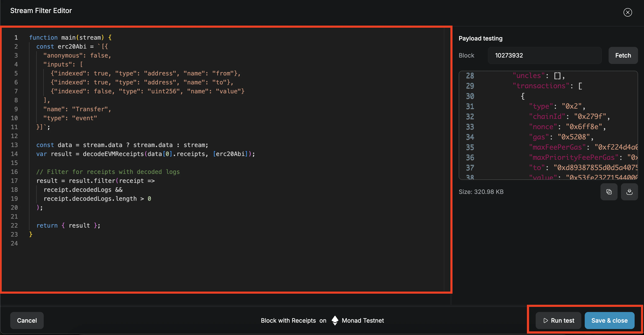
Task: Click the copy payload to clipboard icon
Action: coord(609,192)
